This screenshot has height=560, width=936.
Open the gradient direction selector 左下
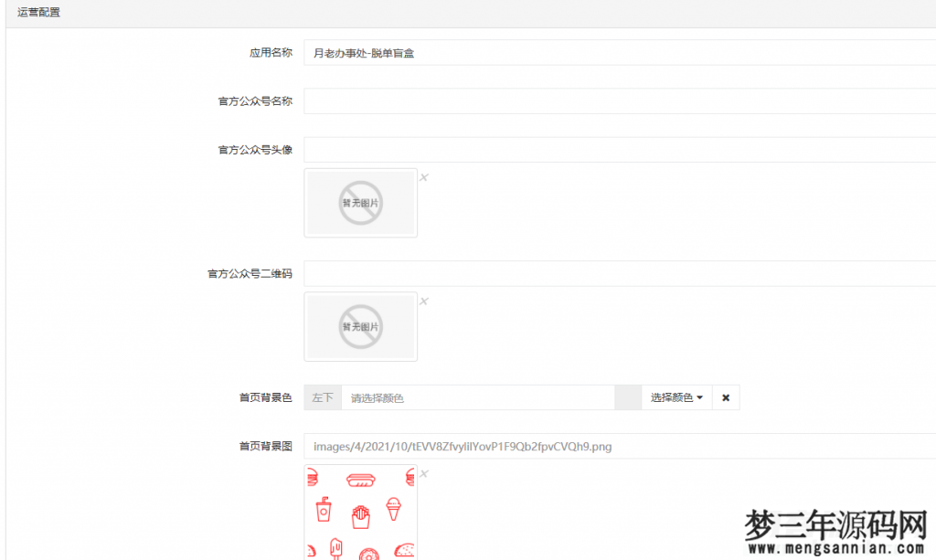[x=322, y=396]
